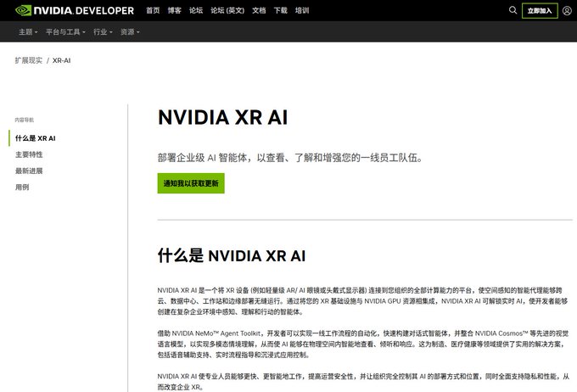The image size is (577, 392).
Task: Click the 立即加入 join button
Action: point(540,11)
